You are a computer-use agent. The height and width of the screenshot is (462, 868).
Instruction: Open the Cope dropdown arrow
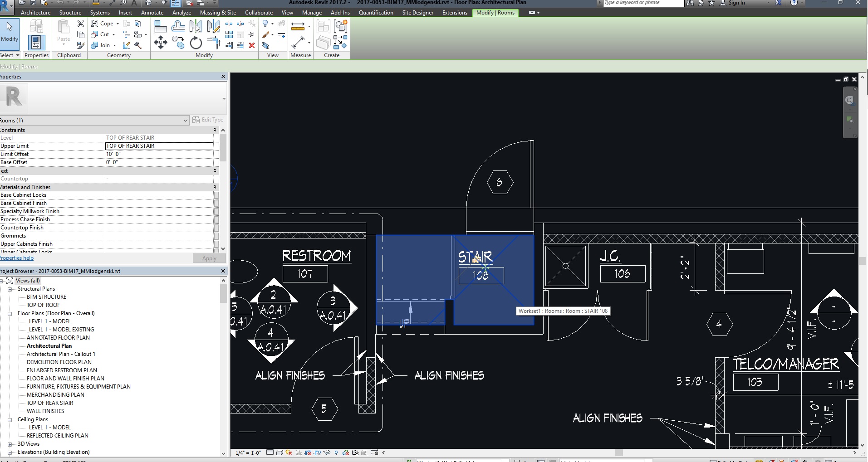pyautogui.click(x=118, y=24)
